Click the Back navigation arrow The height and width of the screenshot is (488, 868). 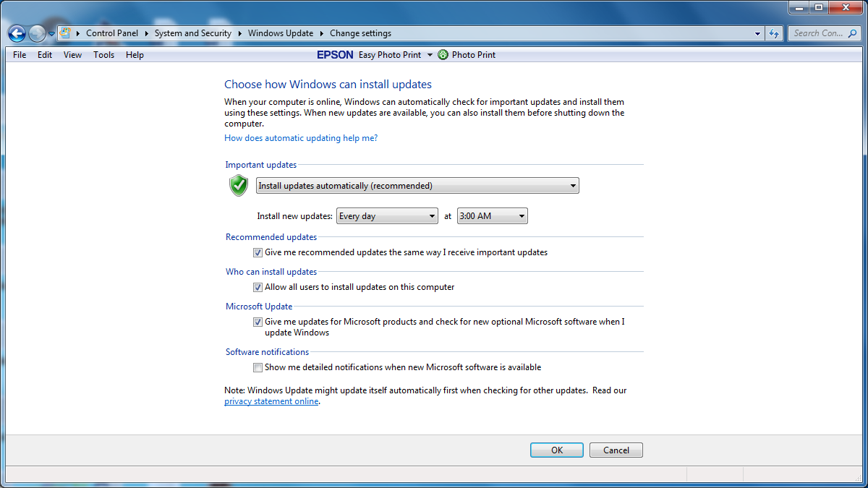[17, 33]
